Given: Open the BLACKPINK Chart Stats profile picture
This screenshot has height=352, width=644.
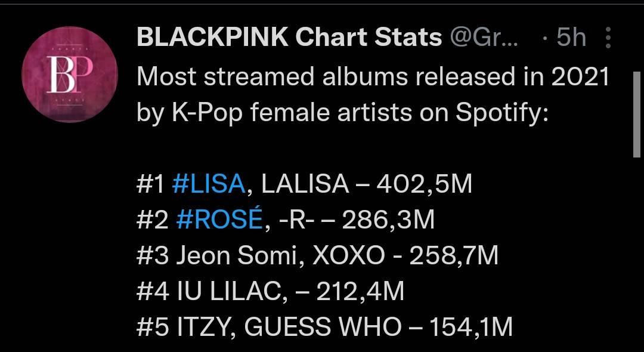Looking at the screenshot, I should (69, 75).
